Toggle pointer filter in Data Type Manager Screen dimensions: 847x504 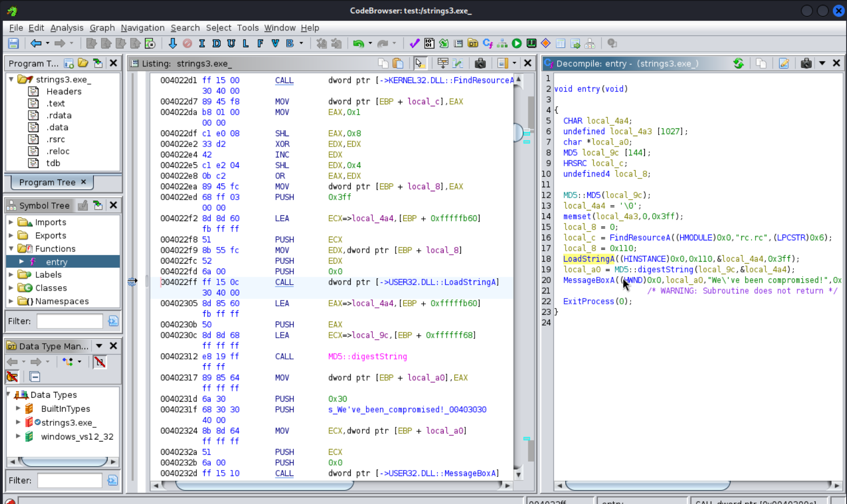(x=12, y=377)
